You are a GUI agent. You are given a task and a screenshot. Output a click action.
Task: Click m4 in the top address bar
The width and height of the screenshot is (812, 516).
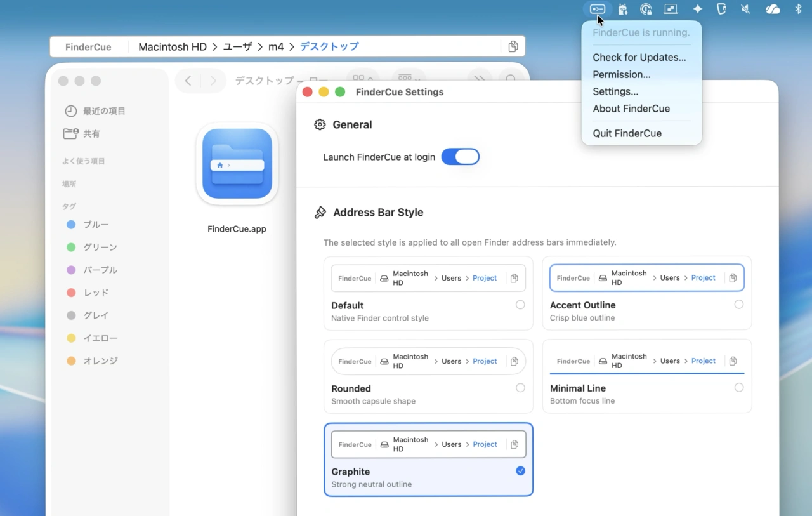(276, 46)
